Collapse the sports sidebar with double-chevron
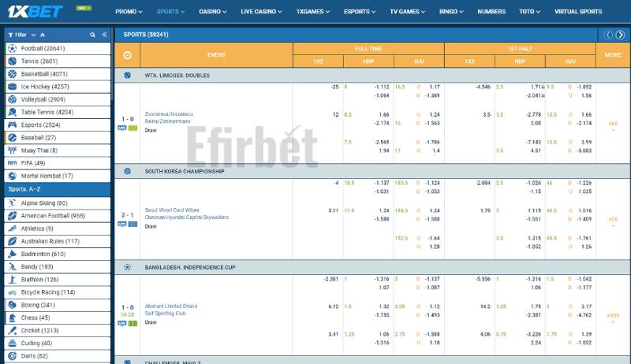631x364 pixels. tap(103, 35)
